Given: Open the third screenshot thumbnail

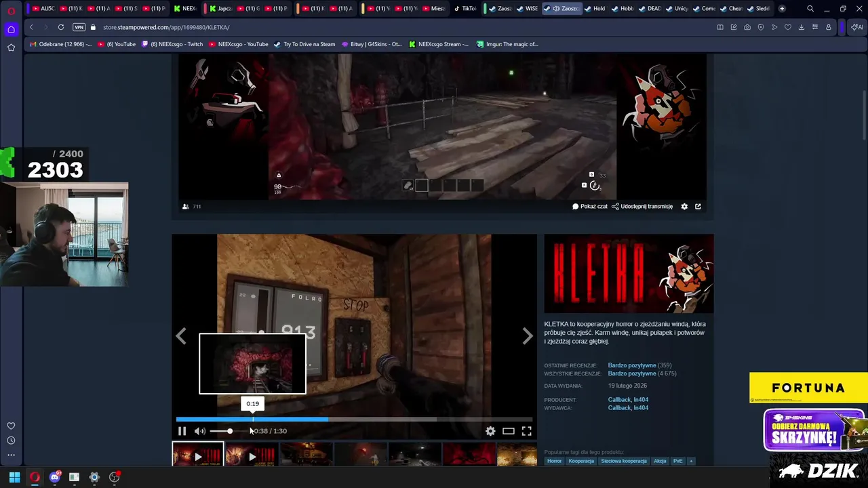Looking at the screenshot, I should [x=305, y=454].
